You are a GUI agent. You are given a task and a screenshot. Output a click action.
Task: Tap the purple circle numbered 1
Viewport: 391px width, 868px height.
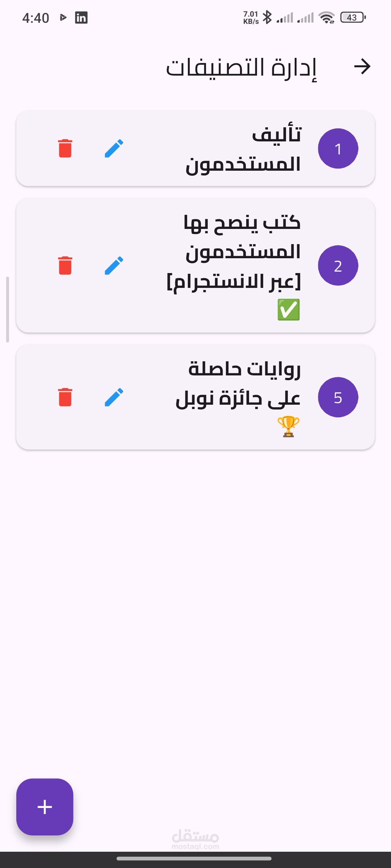[338, 149]
